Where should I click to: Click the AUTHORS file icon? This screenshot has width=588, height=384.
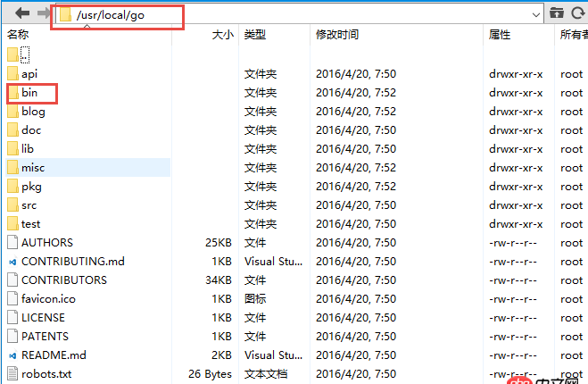point(12,243)
